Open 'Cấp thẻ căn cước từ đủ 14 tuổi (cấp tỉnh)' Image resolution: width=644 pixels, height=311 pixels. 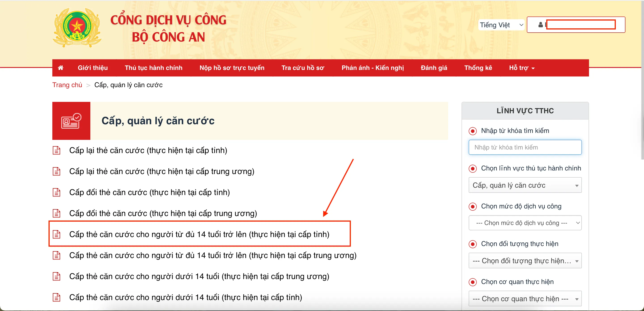pos(199,234)
